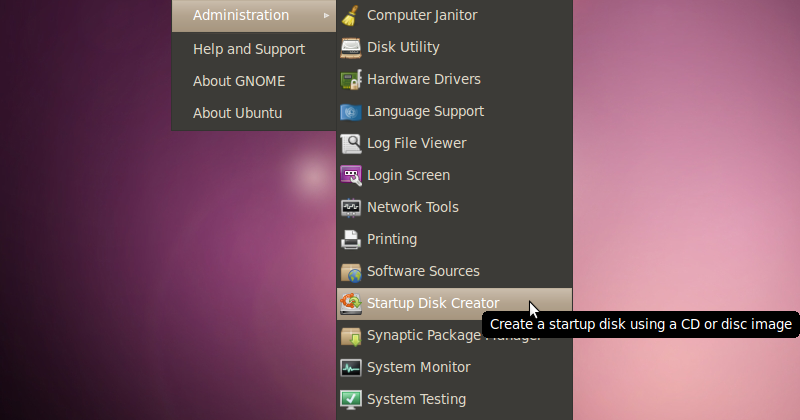Screen dimensions: 800x420
Task: Launch System Monitor from the submenu
Action: point(454,367)
